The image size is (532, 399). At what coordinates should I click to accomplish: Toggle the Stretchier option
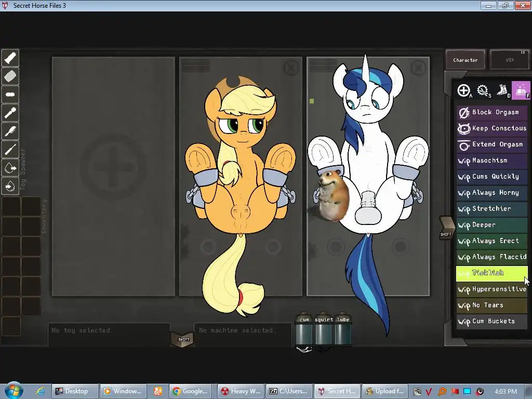(491, 209)
